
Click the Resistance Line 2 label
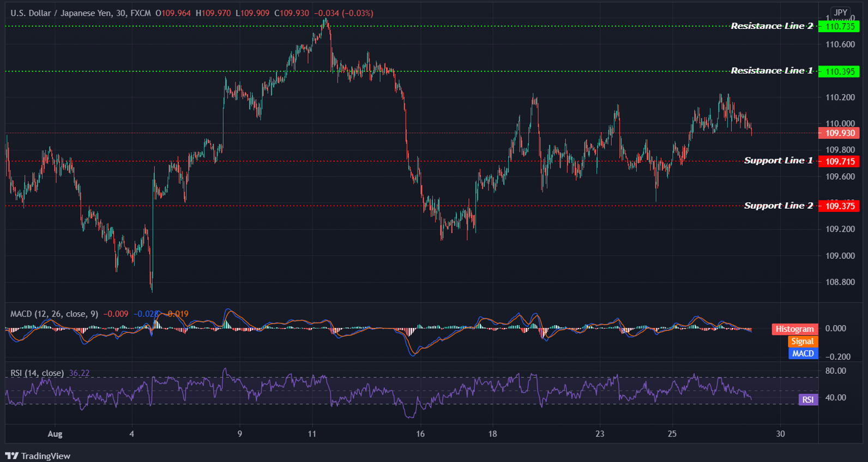point(771,26)
